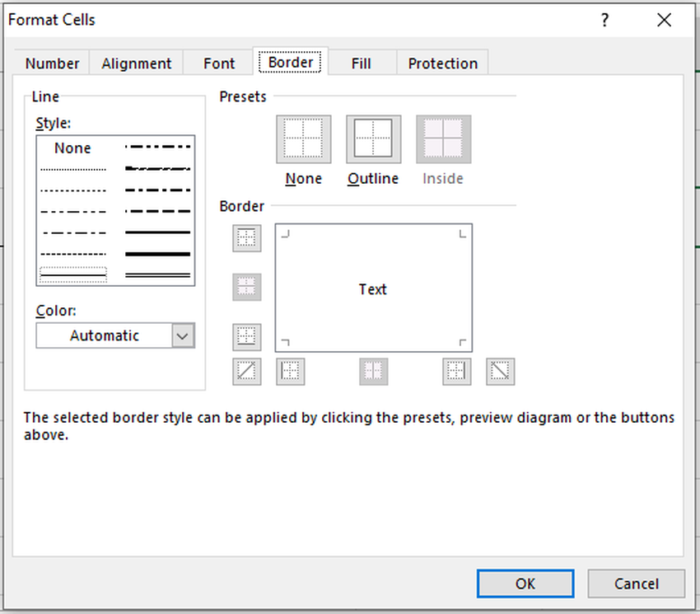
Task: Add the right border button
Action: click(x=457, y=372)
